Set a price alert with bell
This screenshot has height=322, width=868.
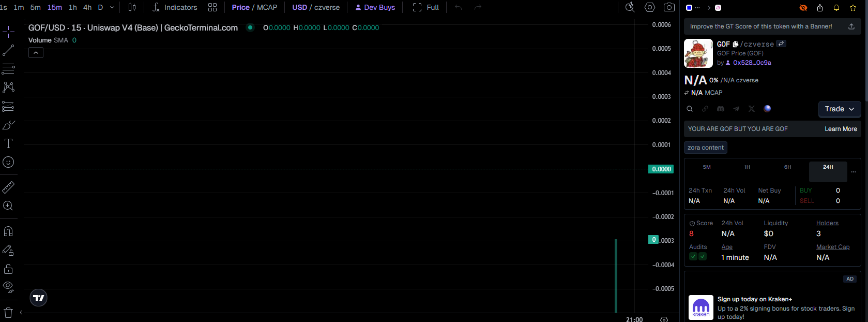point(836,8)
